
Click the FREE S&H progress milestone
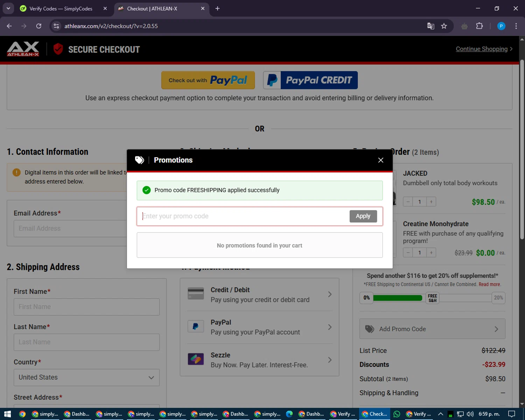coord(433,298)
